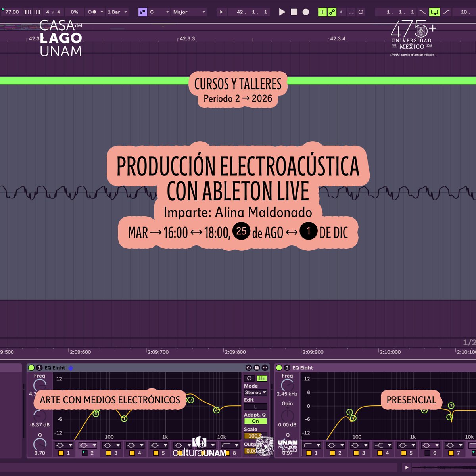
Task: Toggle the headphone Audition icon in left EQ
Action: [x=249, y=378]
